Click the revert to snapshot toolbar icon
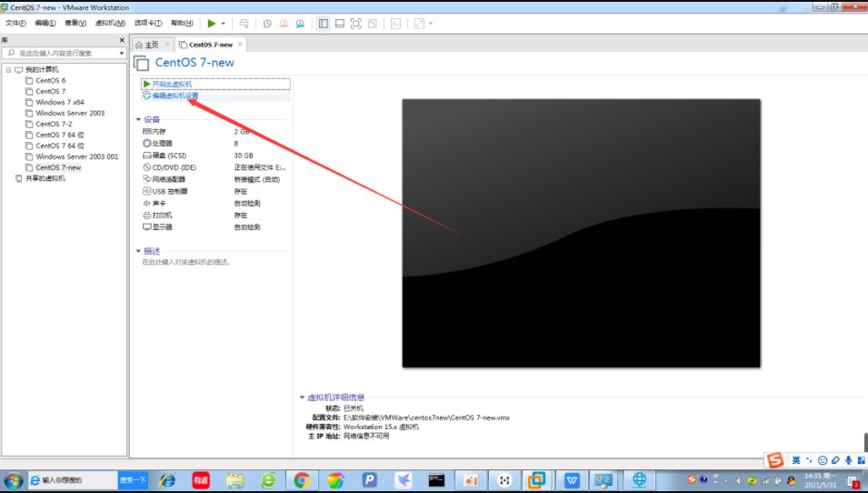868x493 pixels. tap(284, 24)
